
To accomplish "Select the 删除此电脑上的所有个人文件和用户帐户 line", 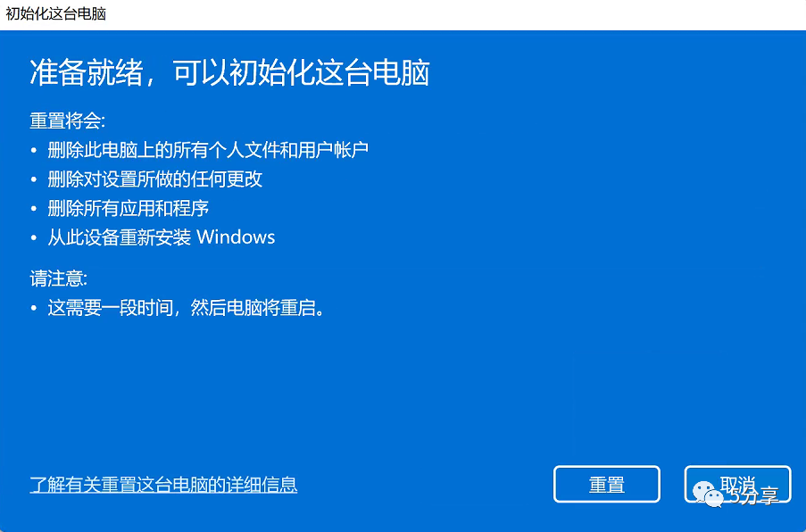I will 208,150.
